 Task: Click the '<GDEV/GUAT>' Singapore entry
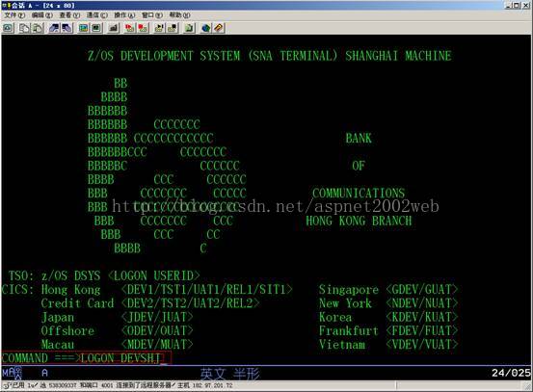tap(422, 289)
